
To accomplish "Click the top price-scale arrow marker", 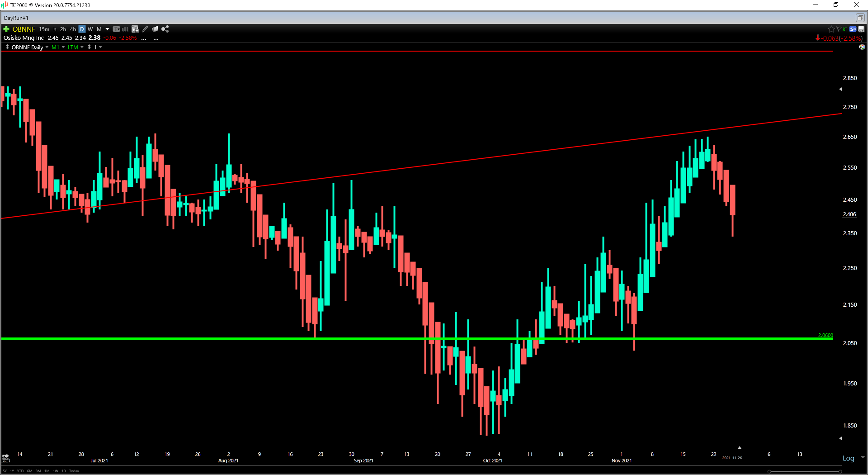I will (840, 89).
